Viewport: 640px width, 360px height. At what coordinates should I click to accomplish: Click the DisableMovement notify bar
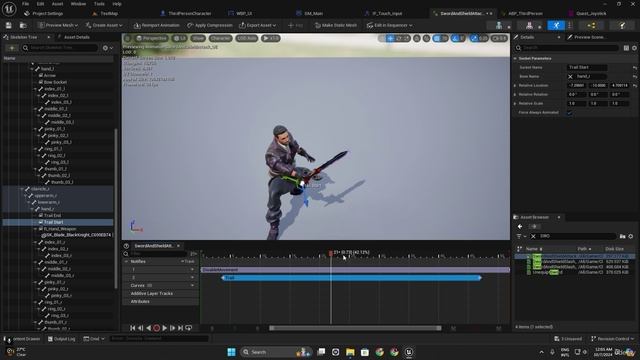[x=355, y=270]
